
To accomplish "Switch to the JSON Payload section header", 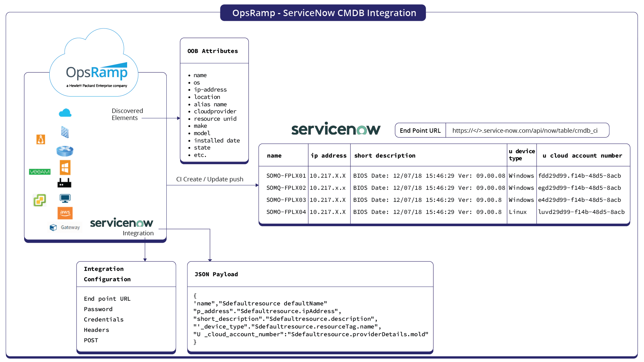I will pos(216,274).
